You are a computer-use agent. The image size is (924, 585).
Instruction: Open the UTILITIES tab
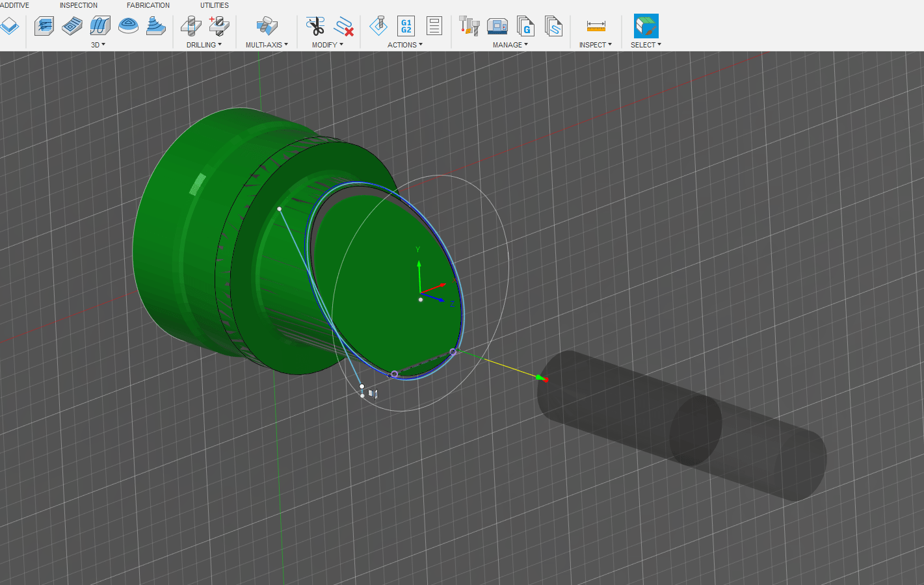click(214, 5)
